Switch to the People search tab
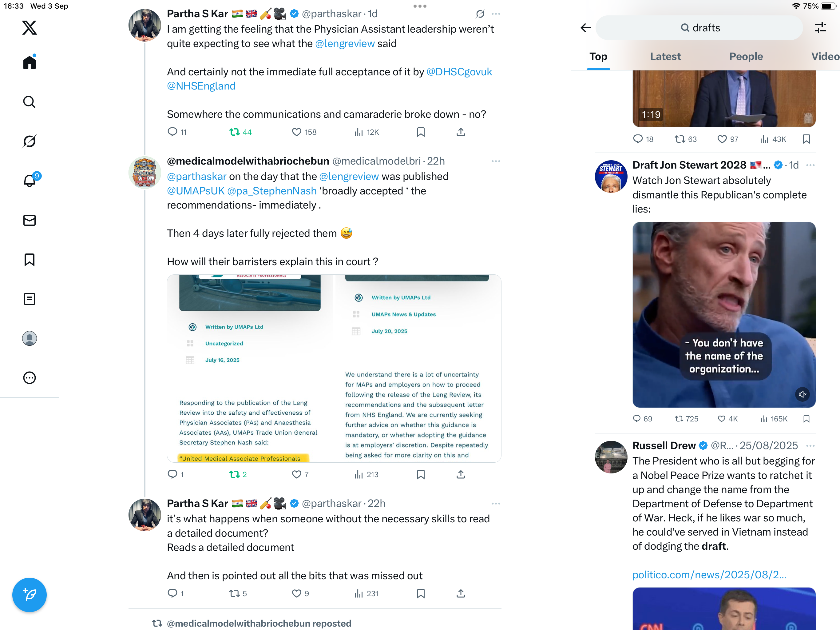 point(746,57)
